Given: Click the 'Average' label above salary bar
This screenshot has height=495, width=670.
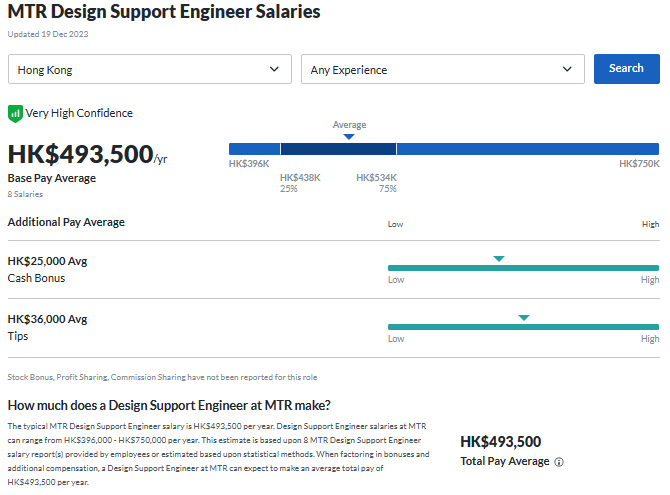Looking at the screenshot, I should point(350,125).
